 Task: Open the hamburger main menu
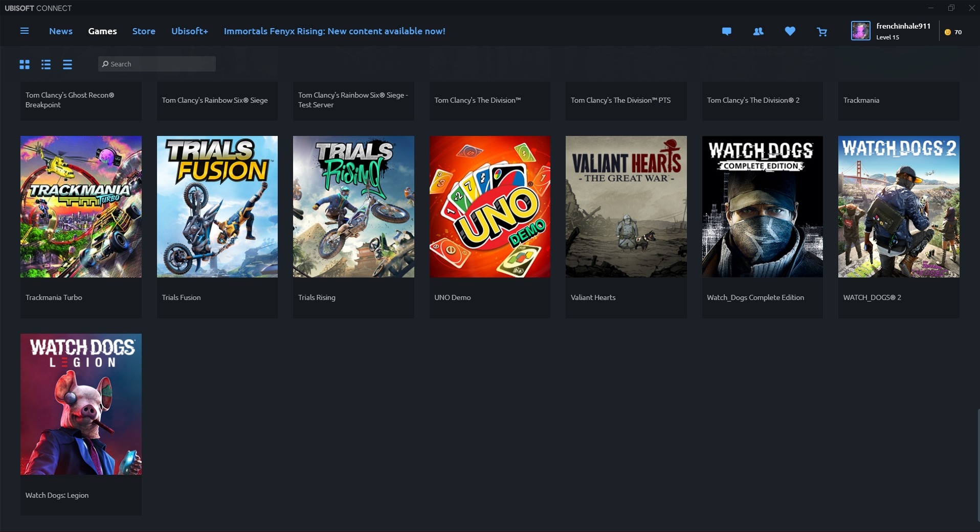point(24,31)
